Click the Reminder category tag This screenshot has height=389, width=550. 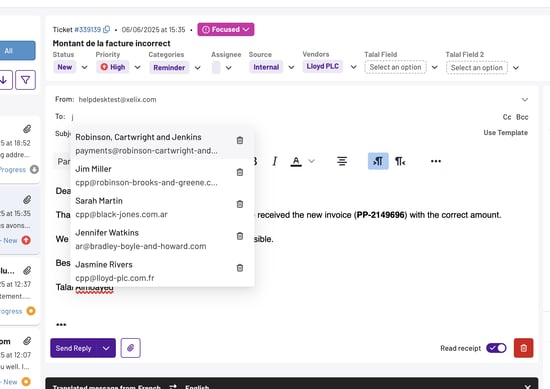pos(169,68)
